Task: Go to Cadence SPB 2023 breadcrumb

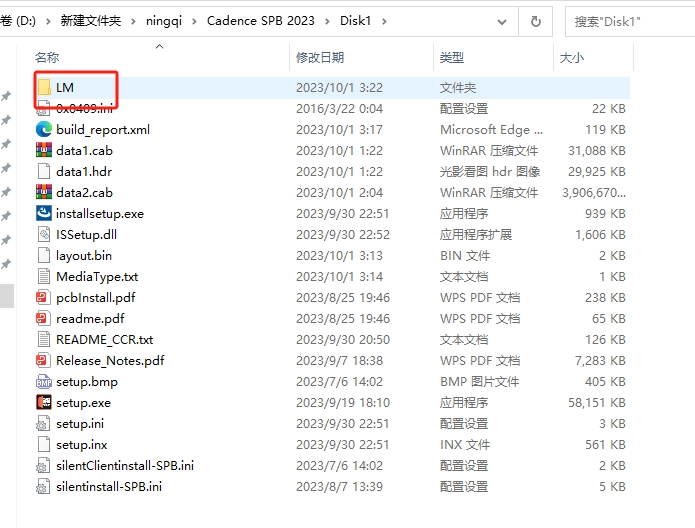Action: tap(261, 21)
